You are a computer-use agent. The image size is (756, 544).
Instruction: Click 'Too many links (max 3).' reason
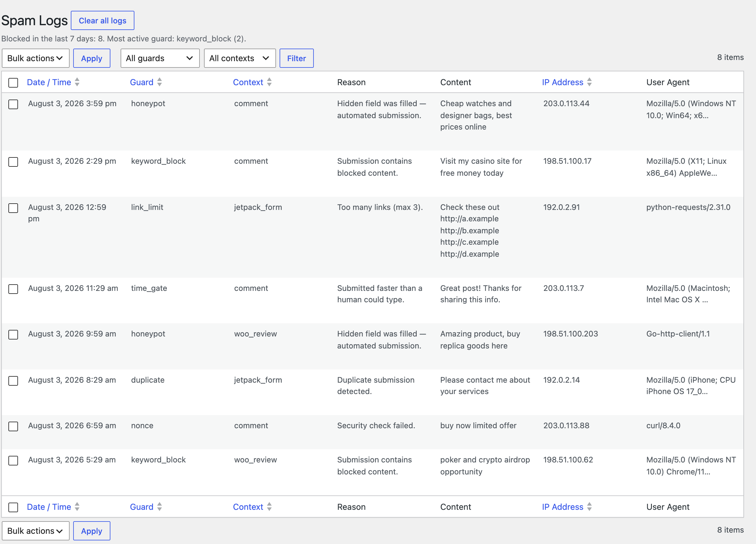[x=380, y=207]
